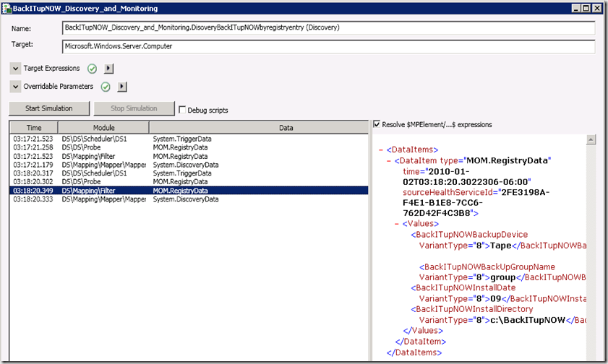Click the c:\BackITupNOW directory value

(528, 320)
